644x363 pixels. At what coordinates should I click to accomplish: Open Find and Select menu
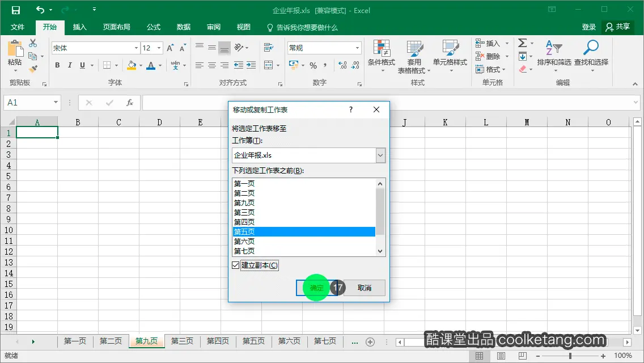pos(591,56)
